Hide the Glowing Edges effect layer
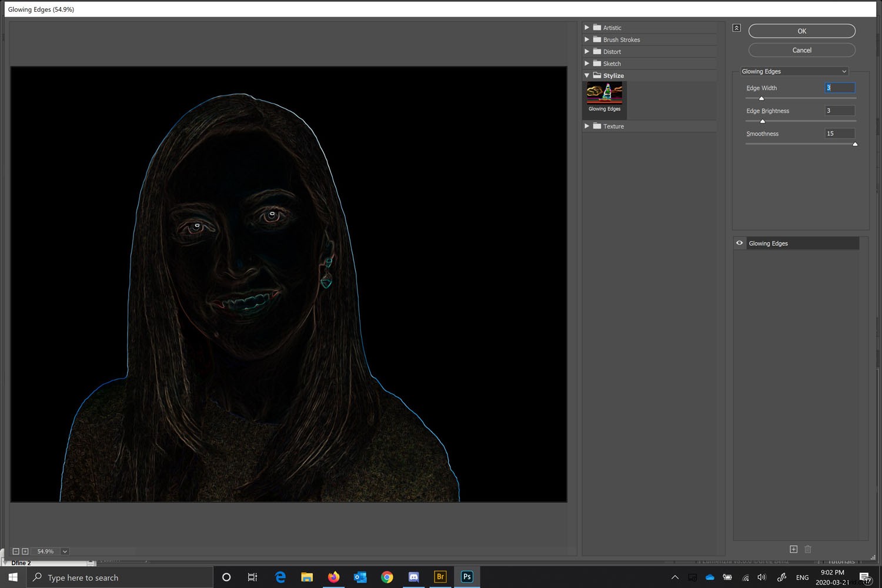Screen dimensions: 882x588 (x=739, y=243)
